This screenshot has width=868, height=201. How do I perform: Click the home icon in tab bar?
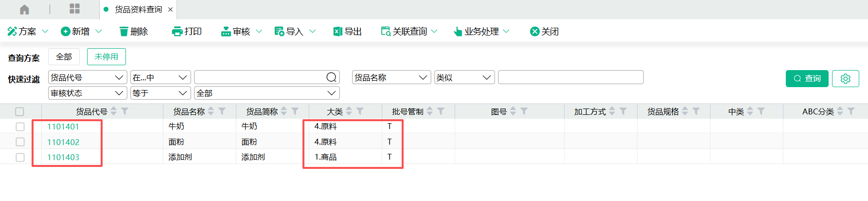(24, 9)
